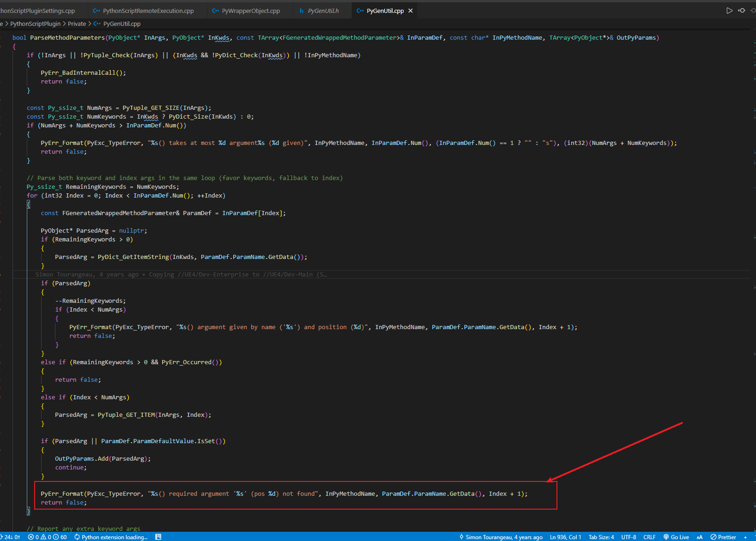
Task: Open go-to-line via Ln 936, Col 1
Action: tap(564, 537)
